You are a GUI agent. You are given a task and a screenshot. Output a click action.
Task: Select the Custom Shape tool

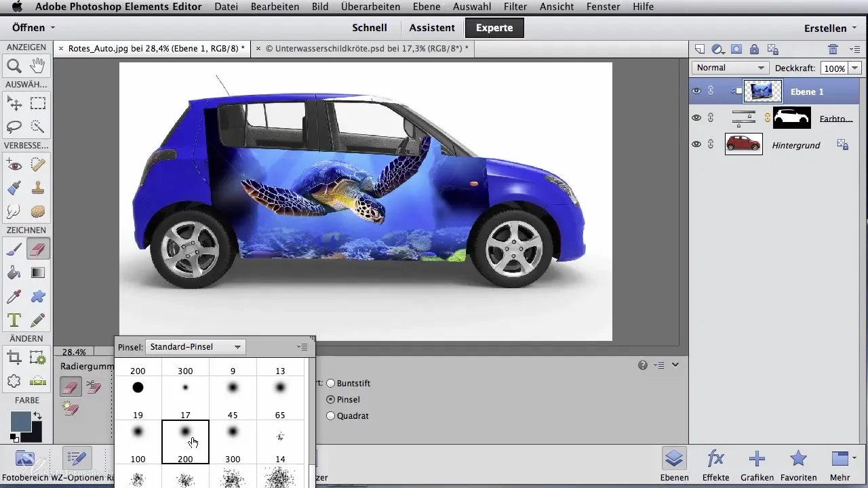point(38,296)
